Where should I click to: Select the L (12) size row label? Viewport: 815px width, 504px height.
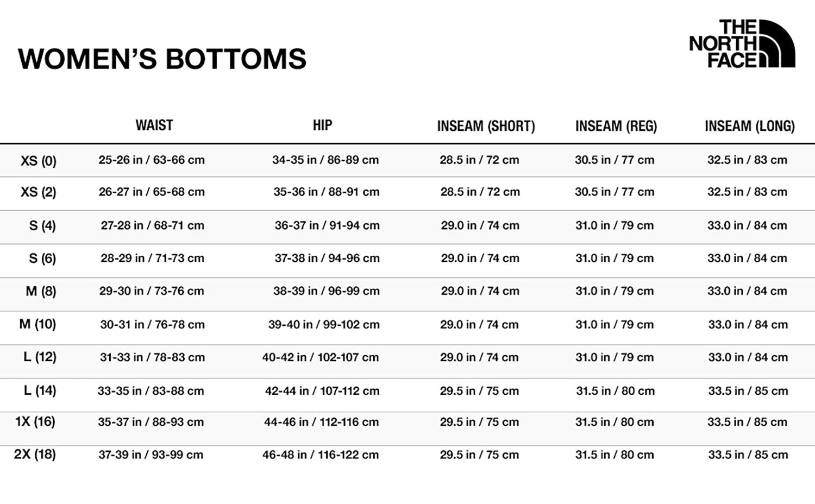[x=40, y=357]
